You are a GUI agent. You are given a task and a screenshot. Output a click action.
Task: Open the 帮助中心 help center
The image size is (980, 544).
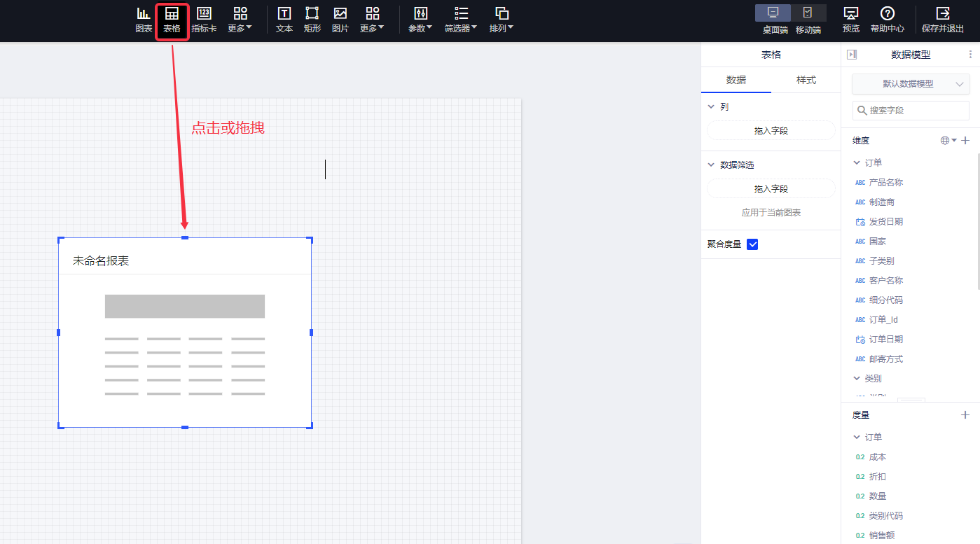[x=887, y=20]
